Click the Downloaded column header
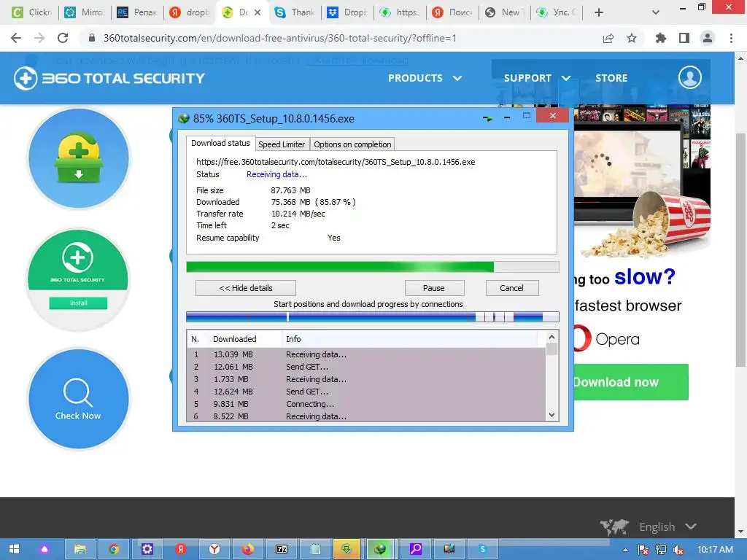The image size is (747, 560). click(x=246, y=339)
